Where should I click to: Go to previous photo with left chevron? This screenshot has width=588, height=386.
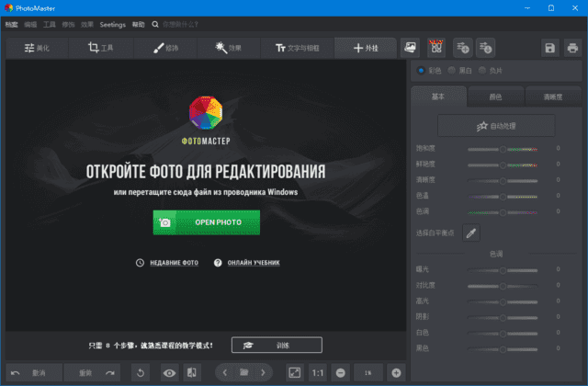tap(226, 372)
